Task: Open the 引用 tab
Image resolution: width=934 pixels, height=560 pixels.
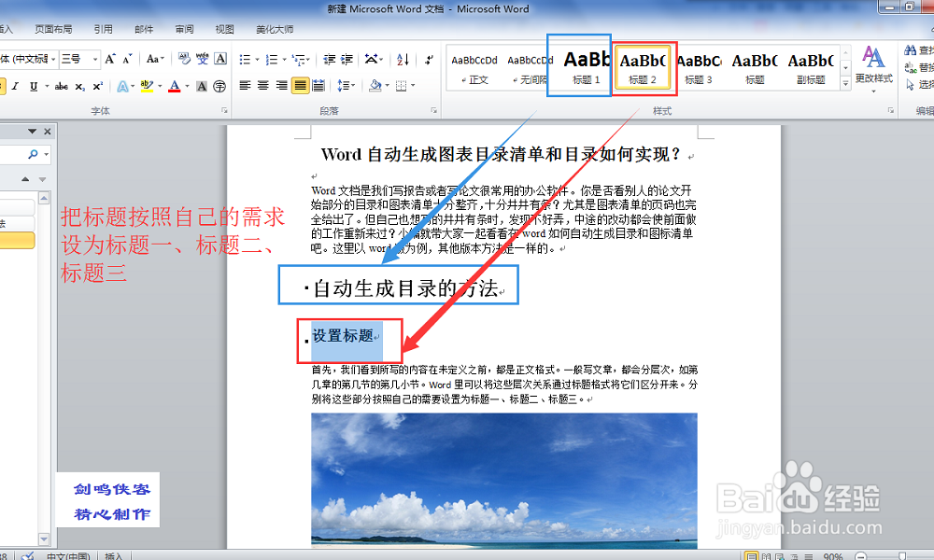Action: coord(103,29)
